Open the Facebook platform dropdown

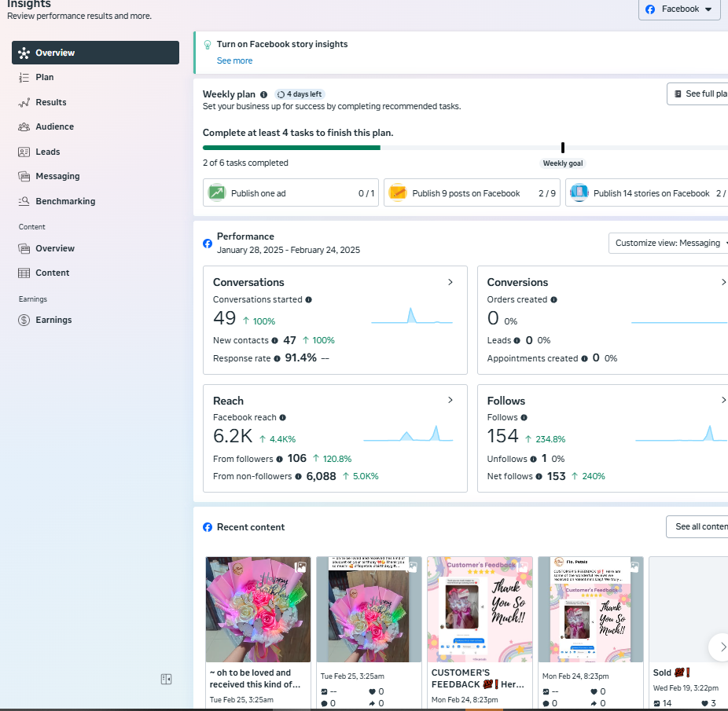pyautogui.click(x=679, y=9)
